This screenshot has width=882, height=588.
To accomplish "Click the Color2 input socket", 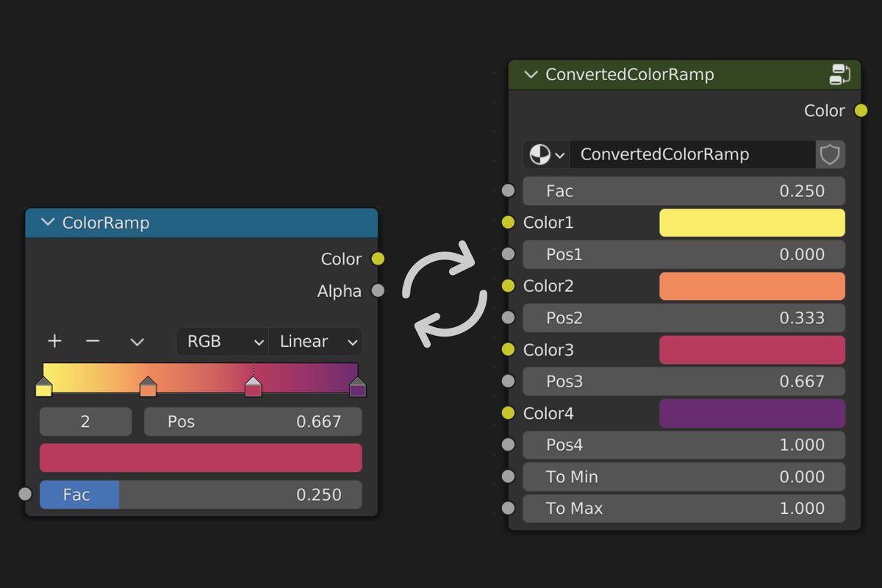I will pyautogui.click(x=508, y=286).
